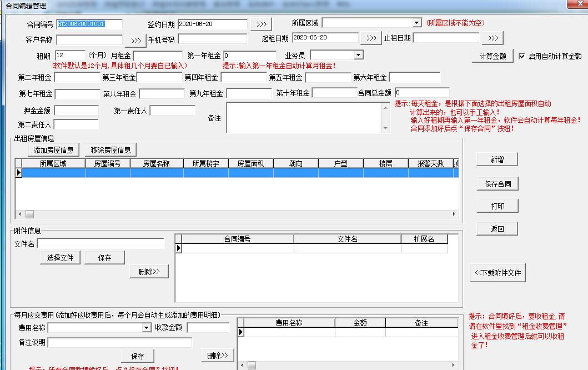Click the 计算金额 button
Viewport: 588px width, 370px height.
(x=492, y=56)
